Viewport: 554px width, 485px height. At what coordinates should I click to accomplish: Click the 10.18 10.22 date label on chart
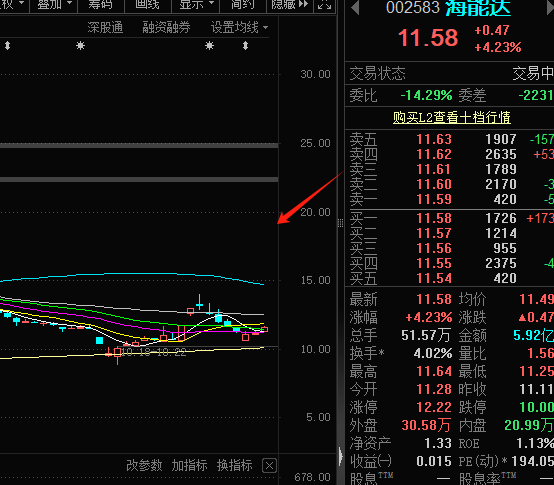[154, 352]
